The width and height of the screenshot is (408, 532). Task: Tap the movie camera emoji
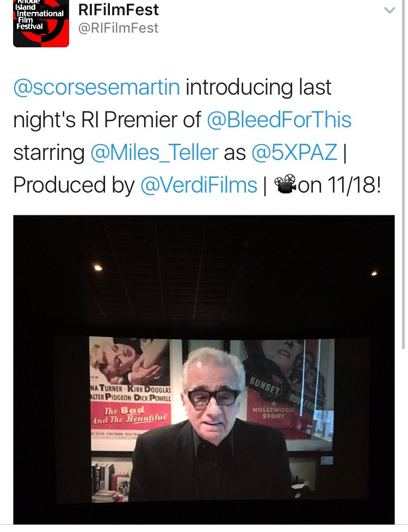285,184
